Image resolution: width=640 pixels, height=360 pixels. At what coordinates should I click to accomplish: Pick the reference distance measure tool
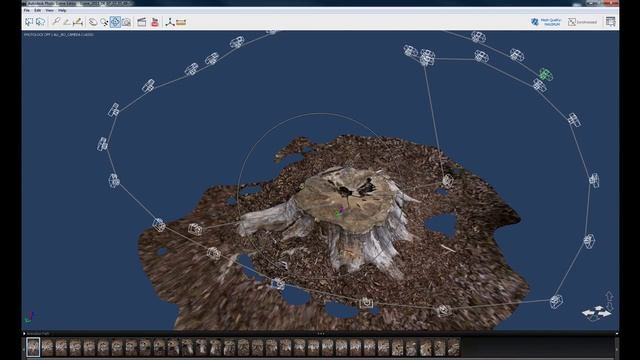78,22
